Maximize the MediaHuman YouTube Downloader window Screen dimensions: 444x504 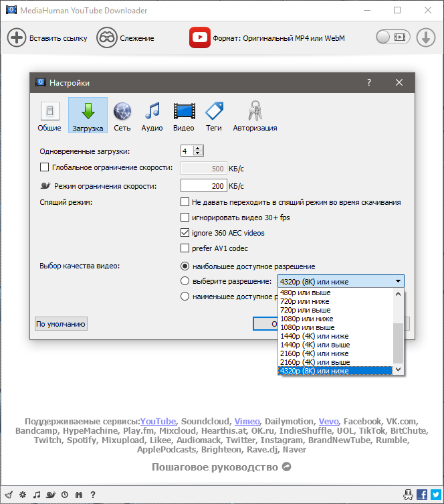[x=397, y=10]
